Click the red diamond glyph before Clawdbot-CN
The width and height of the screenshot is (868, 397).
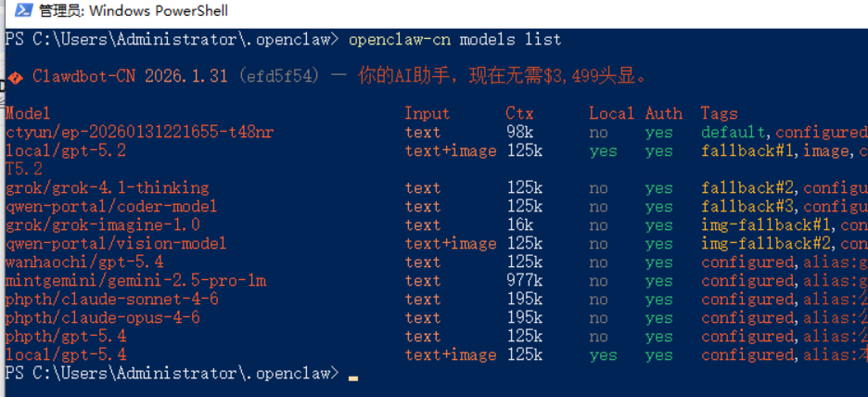click(x=16, y=78)
